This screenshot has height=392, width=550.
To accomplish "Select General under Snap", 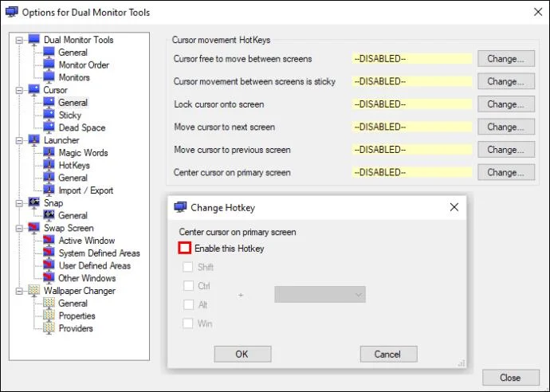I will 73,215.
